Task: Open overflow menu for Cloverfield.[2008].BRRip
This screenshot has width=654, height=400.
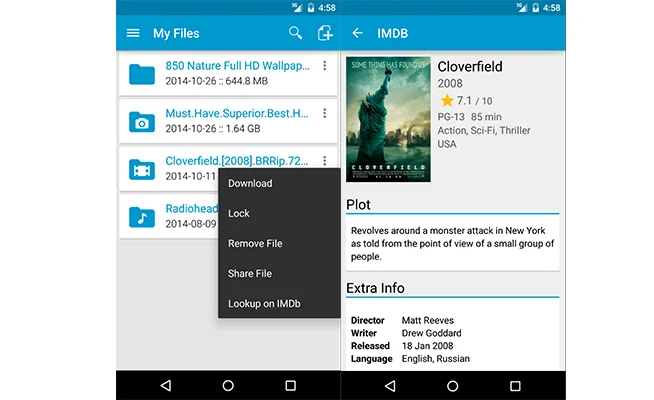Action: pyautogui.click(x=324, y=161)
